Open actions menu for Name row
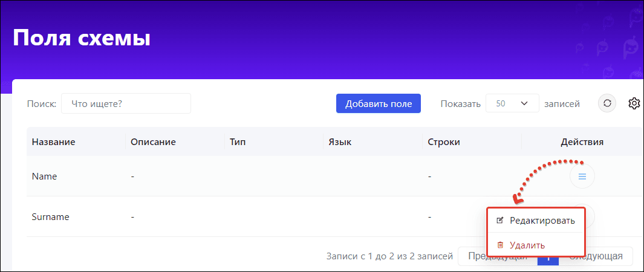This screenshot has width=644, height=272. (x=582, y=176)
